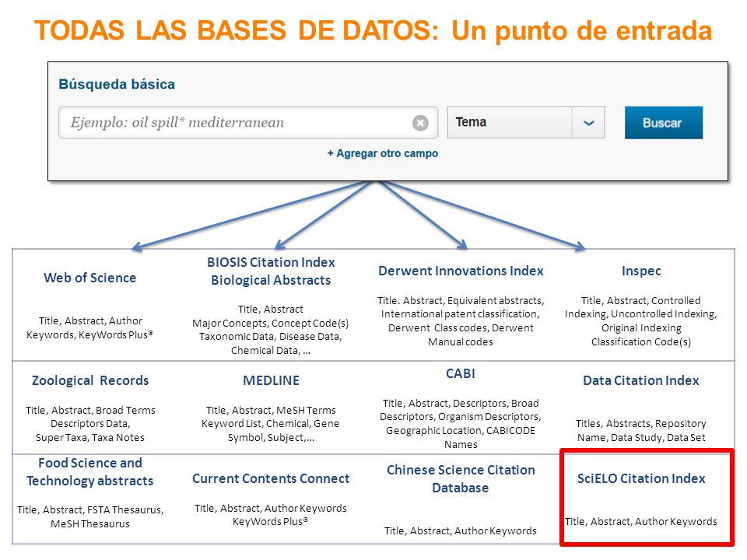Click 'FSTA Thesaurus' field description
Viewport: 747px width, 560px height.
[x=124, y=510]
